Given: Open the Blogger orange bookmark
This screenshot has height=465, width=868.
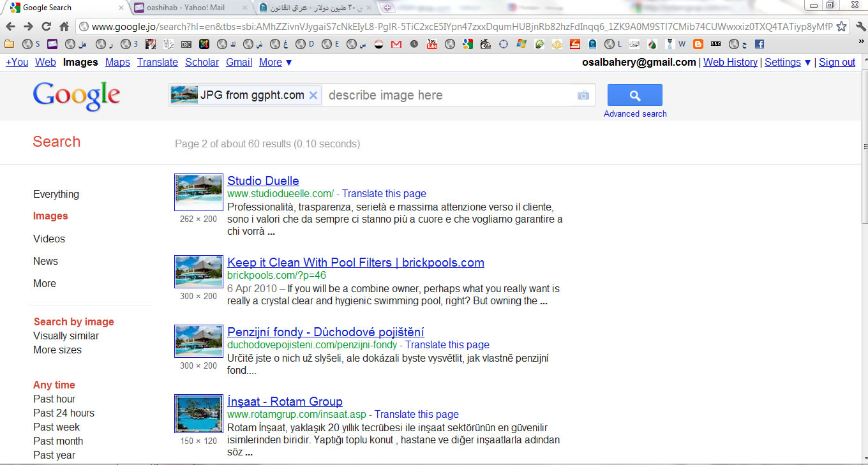Looking at the screenshot, I should coord(698,44).
